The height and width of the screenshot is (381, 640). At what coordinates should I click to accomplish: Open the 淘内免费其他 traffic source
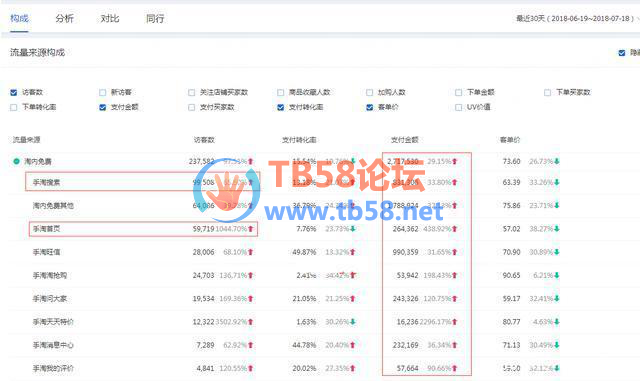pyautogui.click(x=53, y=205)
